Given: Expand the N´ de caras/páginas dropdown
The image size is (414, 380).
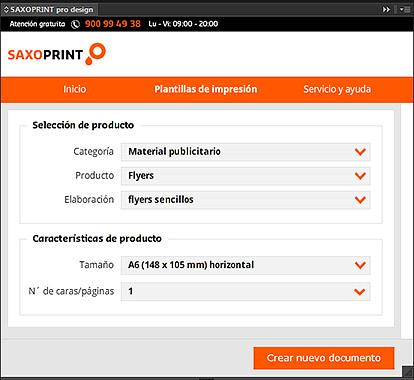Looking at the screenshot, I should tap(246, 291).
